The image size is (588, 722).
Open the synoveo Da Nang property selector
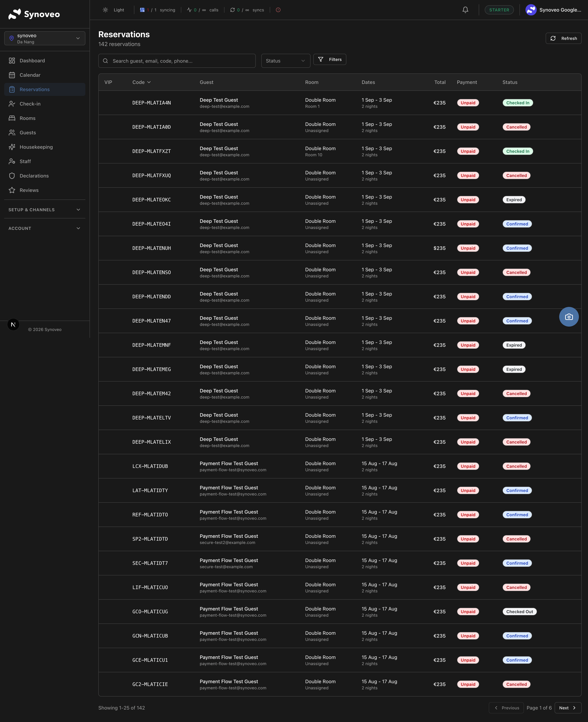pos(44,38)
